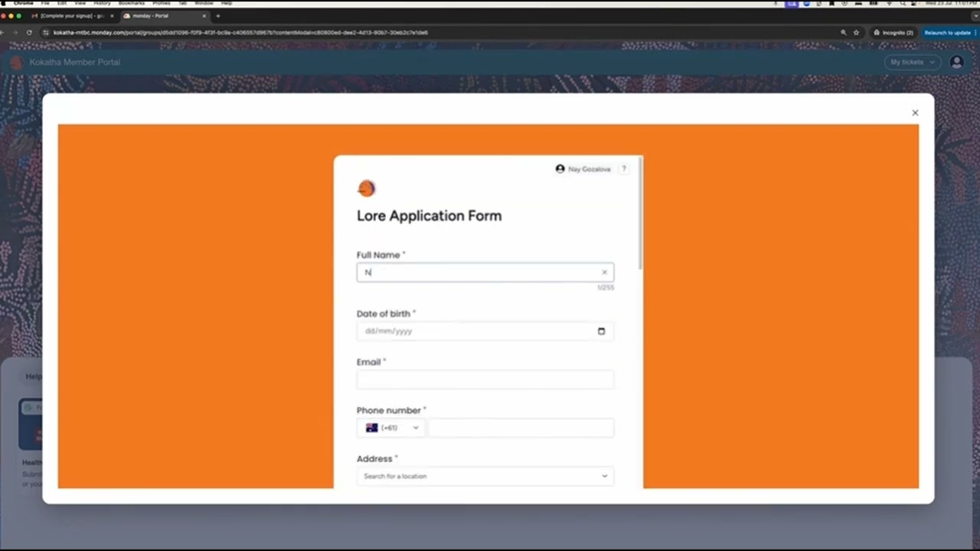Click the Email input field
This screenshot has width=980, height=551.
tap(485, 380)
